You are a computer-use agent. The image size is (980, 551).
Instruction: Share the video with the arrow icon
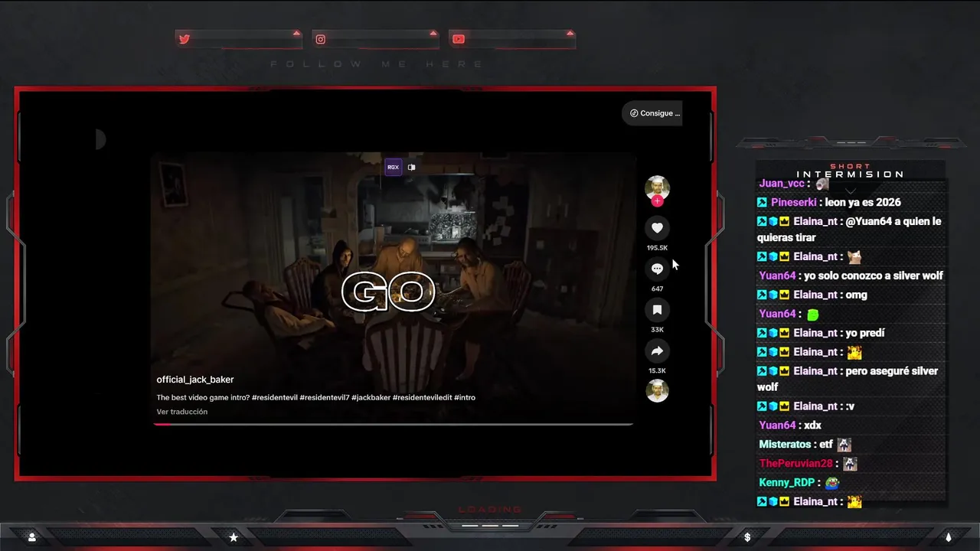click(657, 350)
